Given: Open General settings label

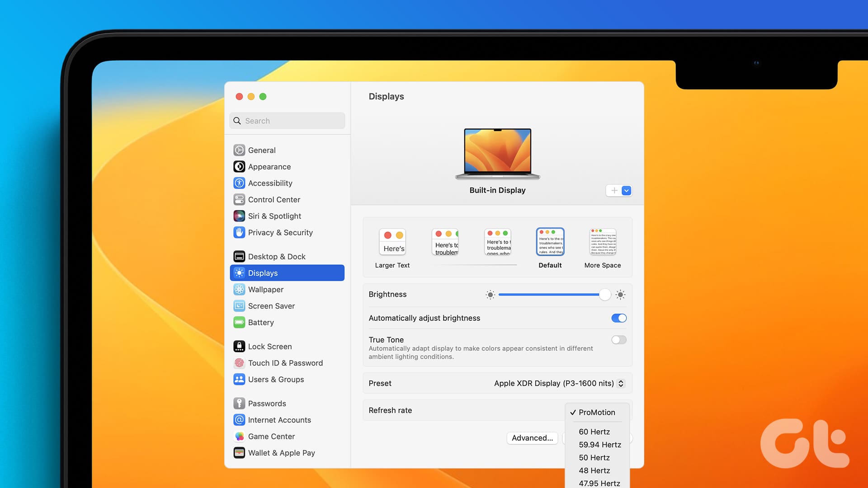Looking at the screenshot, I should point(262,150).
